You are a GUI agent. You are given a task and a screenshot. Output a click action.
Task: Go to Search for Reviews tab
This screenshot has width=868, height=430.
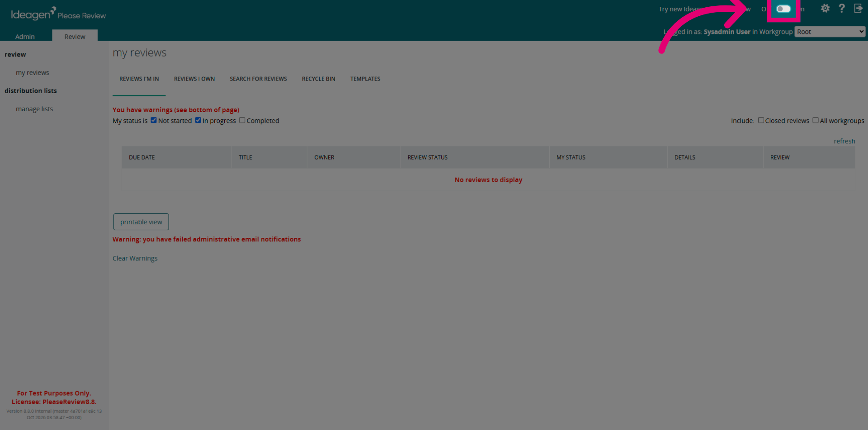(258, 79)
